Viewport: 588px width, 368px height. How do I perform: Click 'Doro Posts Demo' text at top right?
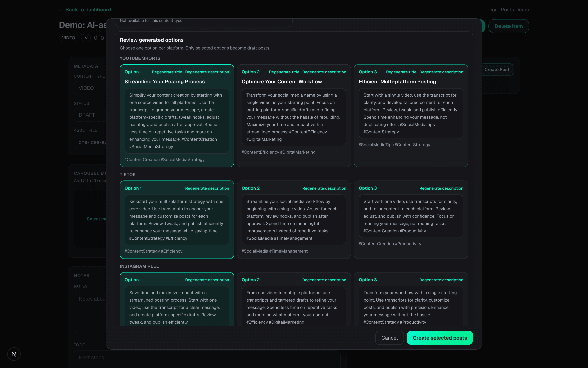click(x=509, y=10)
